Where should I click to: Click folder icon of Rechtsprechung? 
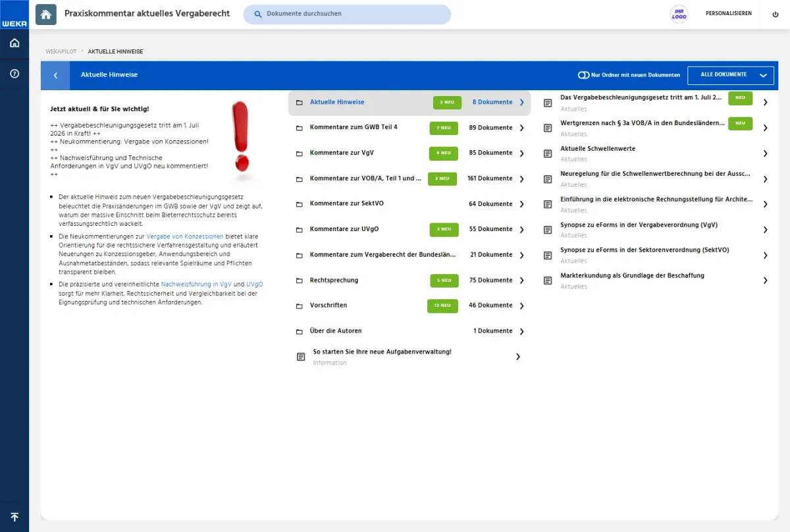coord(300,280)
